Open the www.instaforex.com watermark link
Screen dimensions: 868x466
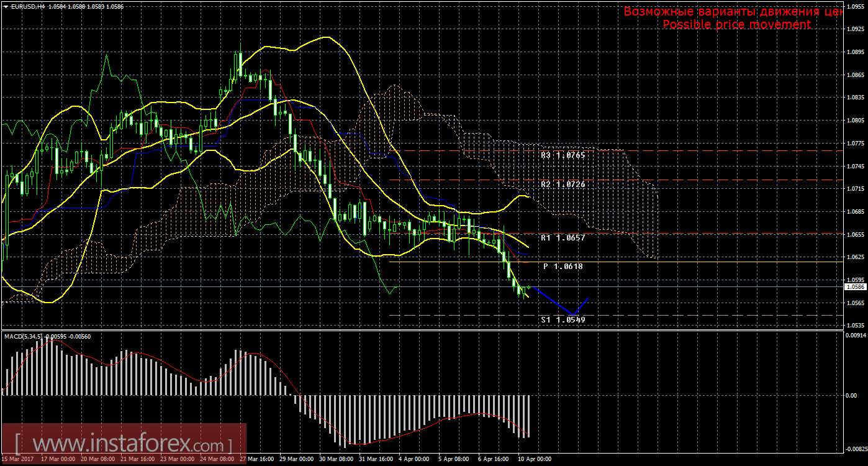tap(124, 445)
